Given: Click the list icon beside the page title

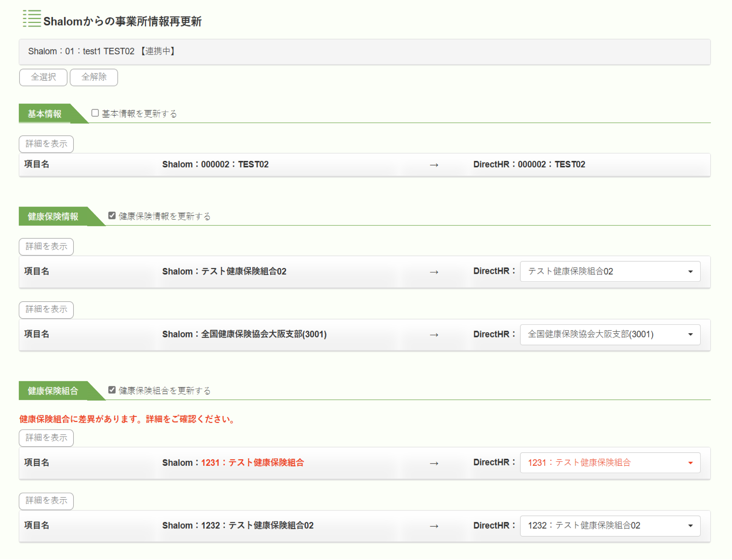Looking at the screenshot, I should click(x=32, y=19).
